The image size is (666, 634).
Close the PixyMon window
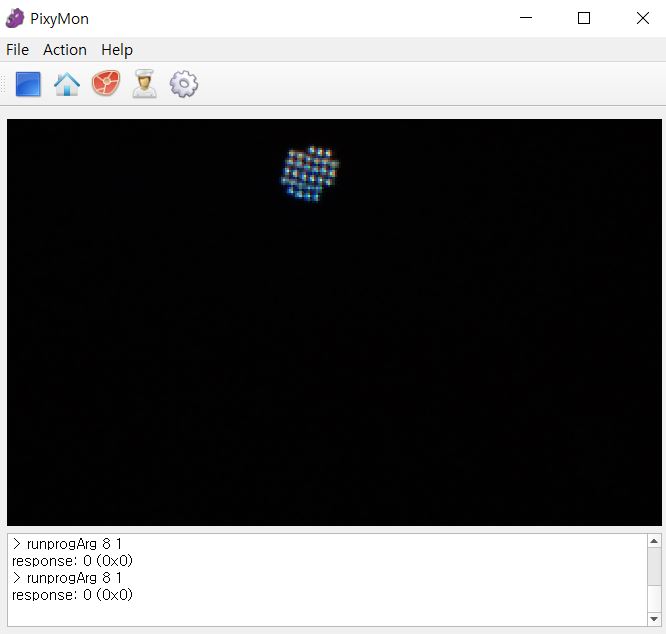(643, 18)
